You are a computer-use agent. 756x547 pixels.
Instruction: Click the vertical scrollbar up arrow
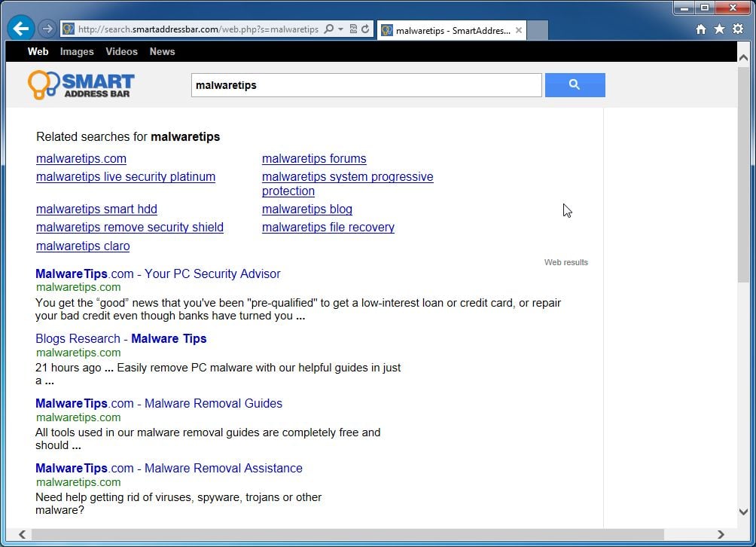pos(743,58)
